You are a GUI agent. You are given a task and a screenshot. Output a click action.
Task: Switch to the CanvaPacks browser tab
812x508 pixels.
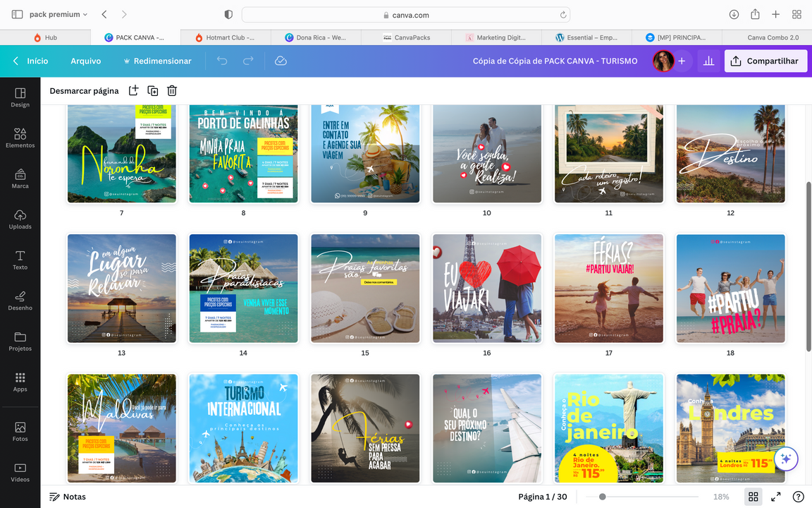click(412, 37)
